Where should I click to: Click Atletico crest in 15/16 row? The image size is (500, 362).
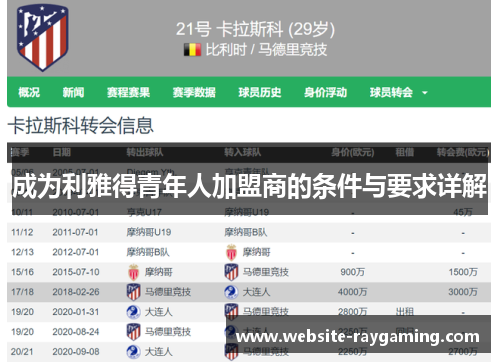231,272
